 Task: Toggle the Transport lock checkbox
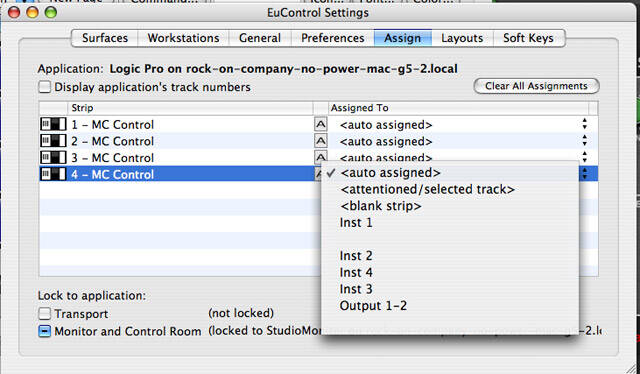[44, 314]
